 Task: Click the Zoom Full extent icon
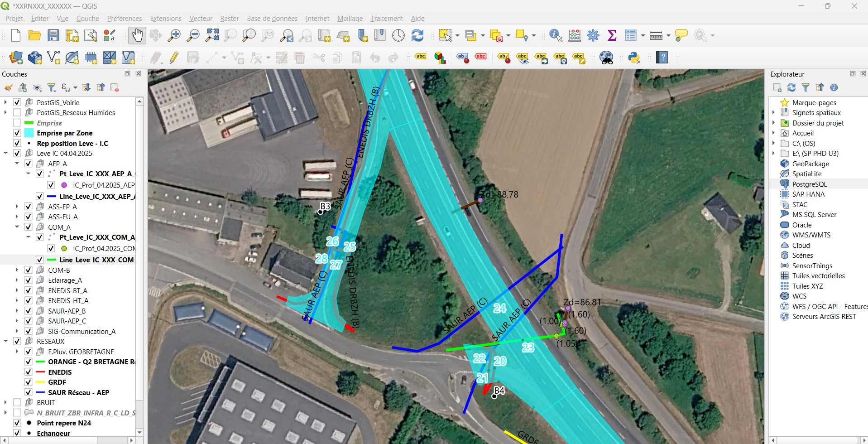pyautogui.click(x=212, y=35)
